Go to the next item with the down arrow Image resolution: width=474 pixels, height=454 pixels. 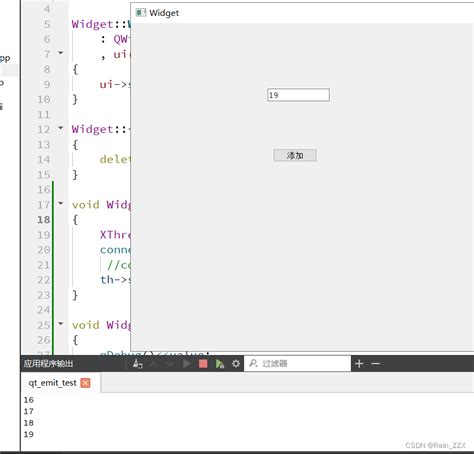click(170, 364)
